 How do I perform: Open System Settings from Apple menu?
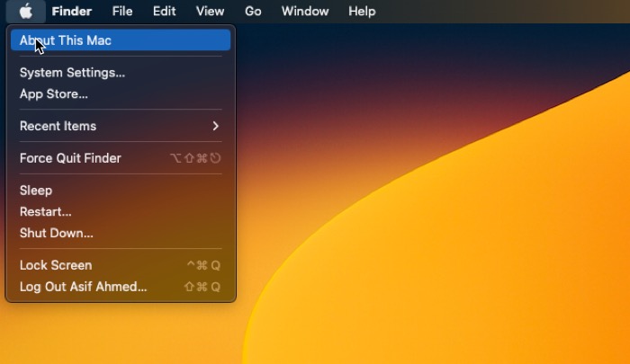pyautogui.click(x=121, y=73)
